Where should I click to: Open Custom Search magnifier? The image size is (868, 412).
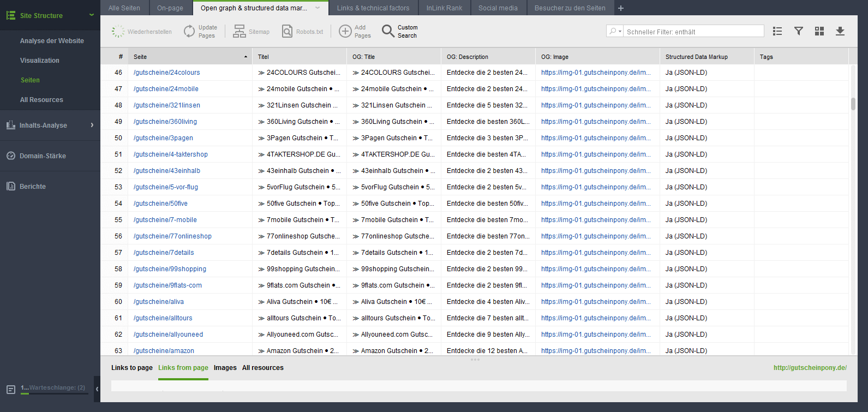click(x=388, y=31)
